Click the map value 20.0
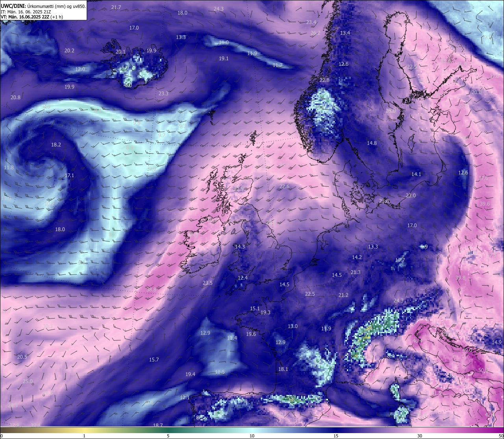Viewport: 504px width, 439px height. pyautogui.click(x=476, y=92)
